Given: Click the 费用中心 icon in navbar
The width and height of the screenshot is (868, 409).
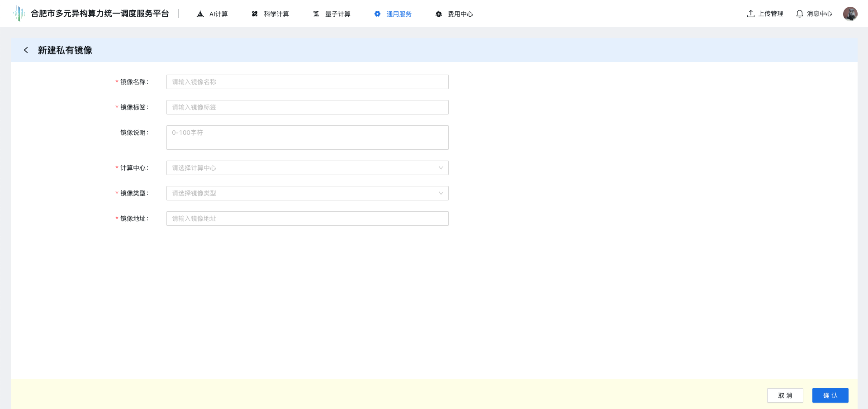Looking at the screenshot, I should click(x=439, y=14).
